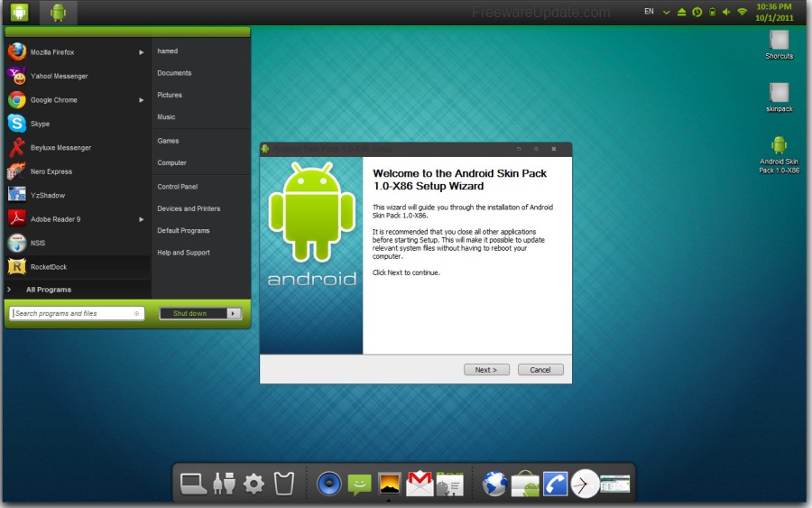Click the clock sync tray icon

click(x=697, y=12)
